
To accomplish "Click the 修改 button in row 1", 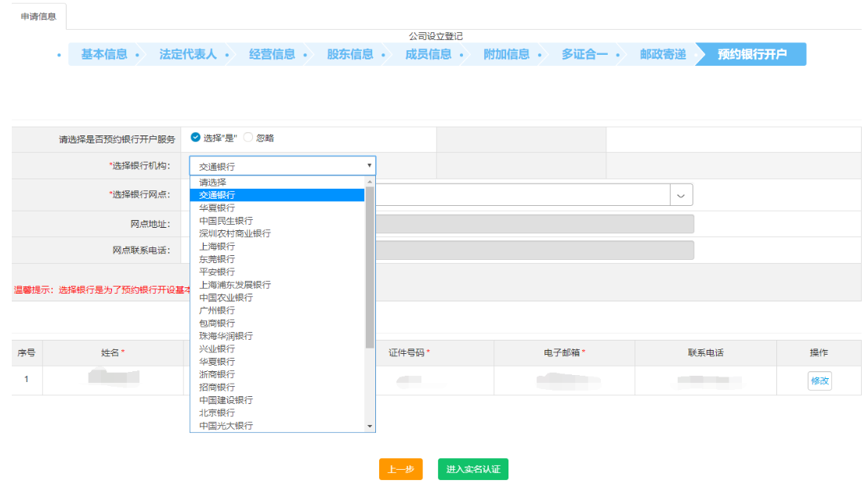I will pyautogui.click(x=819, y=381).
